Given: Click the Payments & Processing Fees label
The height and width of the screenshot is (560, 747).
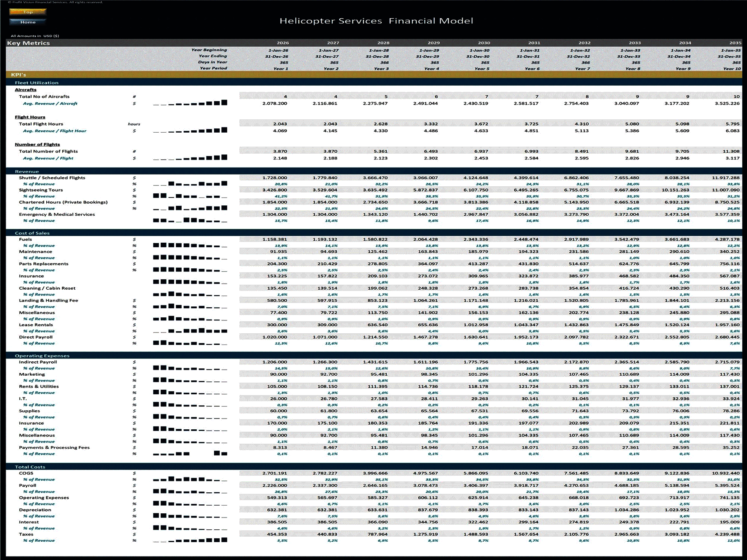Looking at the screenshot, I should [x=54, y=448].
